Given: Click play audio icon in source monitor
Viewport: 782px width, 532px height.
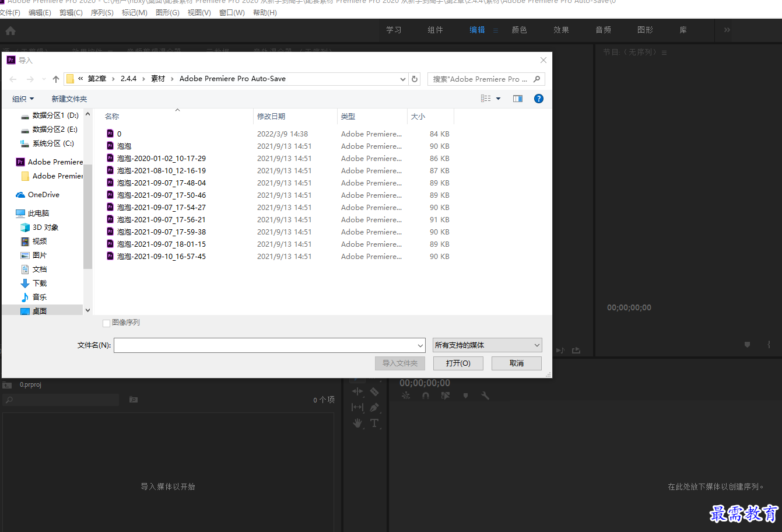Looking at the screenshot, I should click(x=560, y=350).
